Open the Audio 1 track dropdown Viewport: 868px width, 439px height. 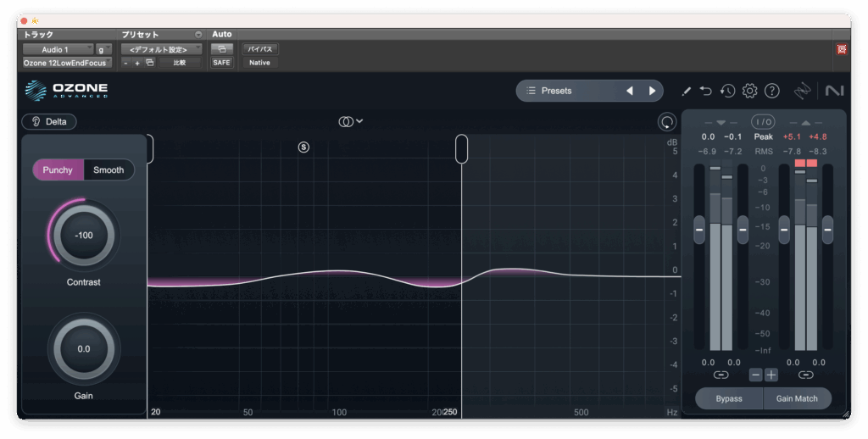coord(58,50)
